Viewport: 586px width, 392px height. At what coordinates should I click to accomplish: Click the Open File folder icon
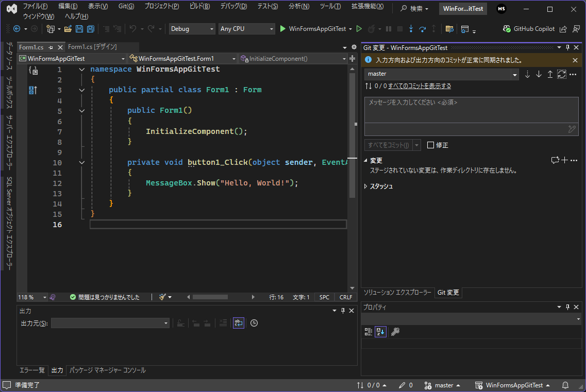(68, 29)
